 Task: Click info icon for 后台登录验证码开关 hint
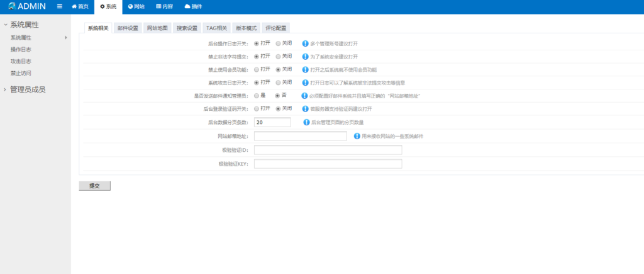[305, 108]
